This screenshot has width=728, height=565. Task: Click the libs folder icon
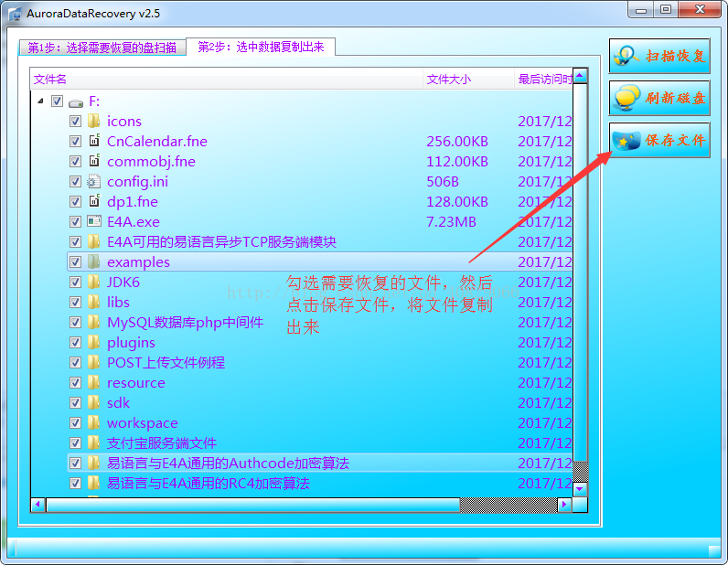point(94,302)
